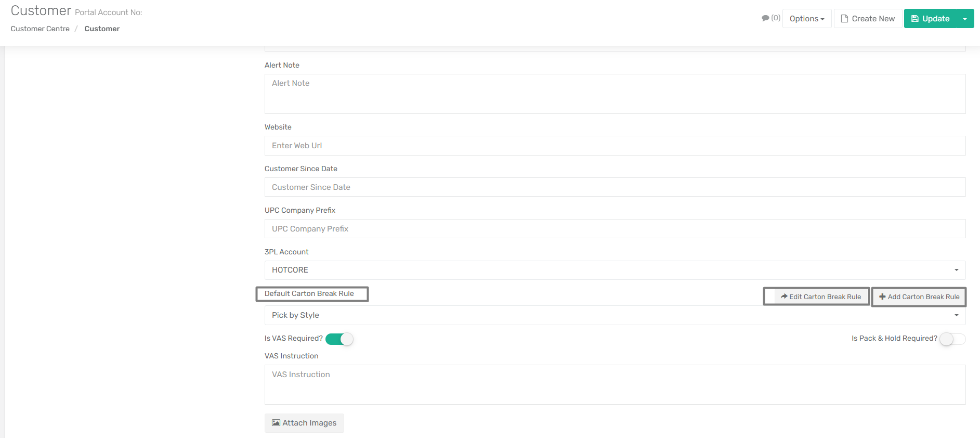Toggle off Is VAS Required switch
Screen dimensions: 980x438
click(339, 339)
